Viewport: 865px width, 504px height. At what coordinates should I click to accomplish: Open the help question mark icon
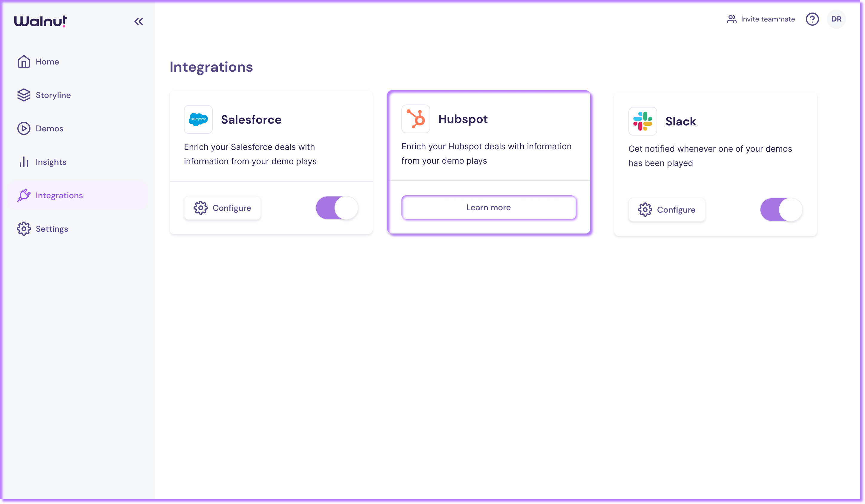coord(812,19)
